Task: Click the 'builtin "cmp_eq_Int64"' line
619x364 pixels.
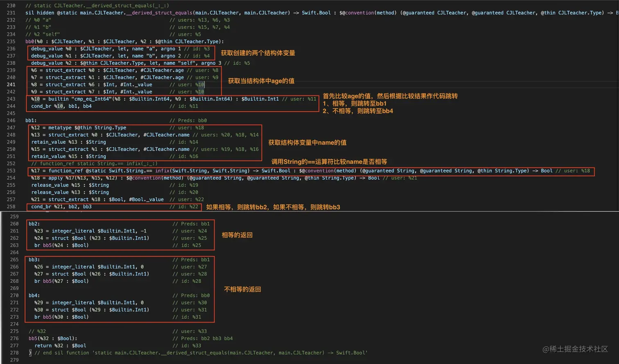Action: coord(174,99)
